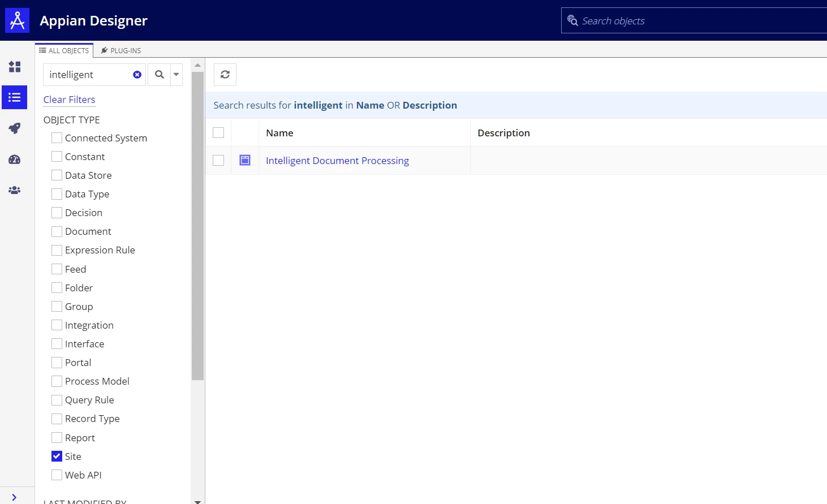Screen dimensions: 827x504
Task: Switch to the PLUG-INS tab
Action: 121,50
